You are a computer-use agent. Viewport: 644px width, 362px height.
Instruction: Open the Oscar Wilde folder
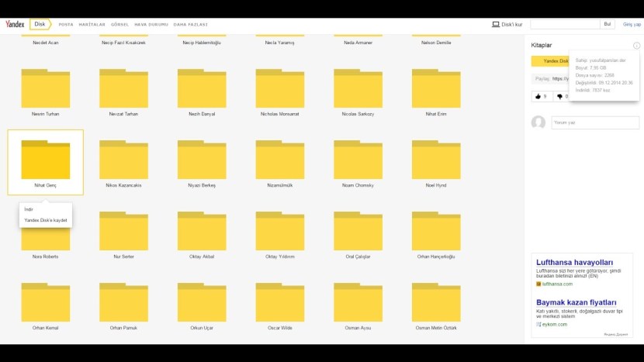(279, 302)
